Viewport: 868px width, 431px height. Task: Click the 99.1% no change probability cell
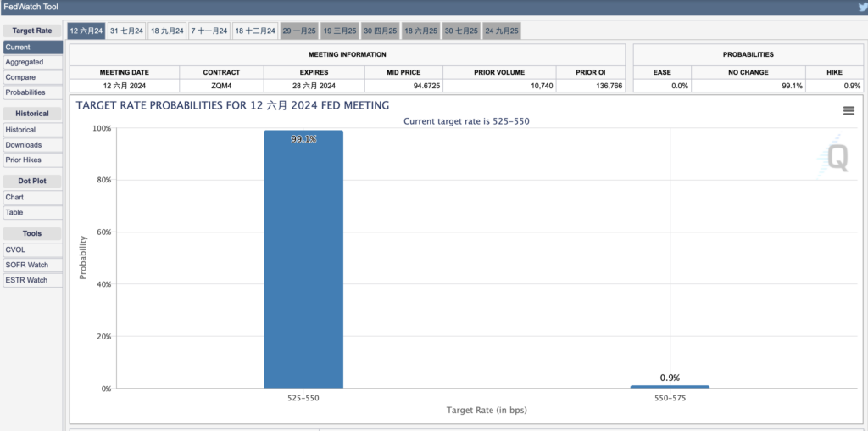click(748, 86)
